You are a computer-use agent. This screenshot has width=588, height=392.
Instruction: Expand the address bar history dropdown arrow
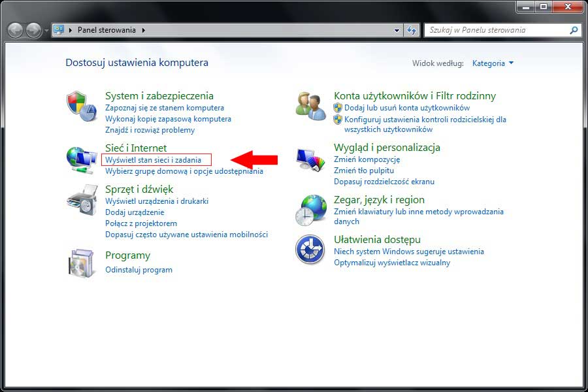tap(397, 31)
